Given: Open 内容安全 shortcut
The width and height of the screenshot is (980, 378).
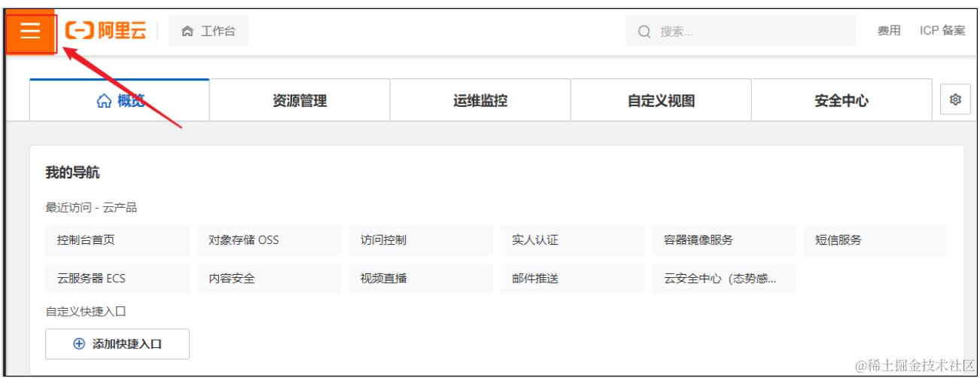Looking at the screenshot, I should point(269,279).
